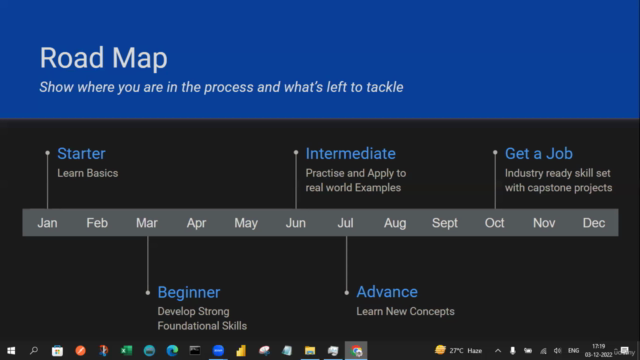Click the Jan month on timeline
The width and height of the screenshot is (640, 360).
point(47,223)
